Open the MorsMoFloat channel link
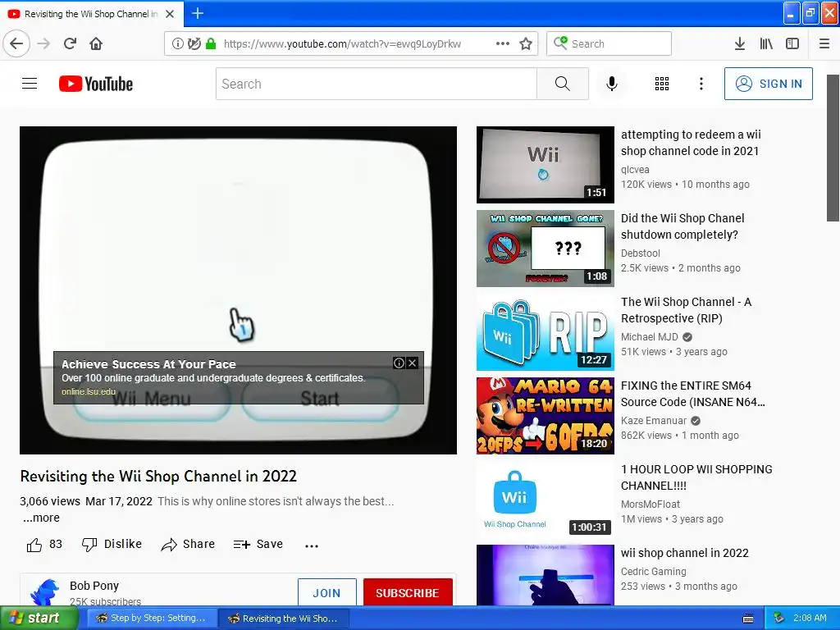Image resolution: width=840 pixels, height=630 pixels. [x=651, y=504]
